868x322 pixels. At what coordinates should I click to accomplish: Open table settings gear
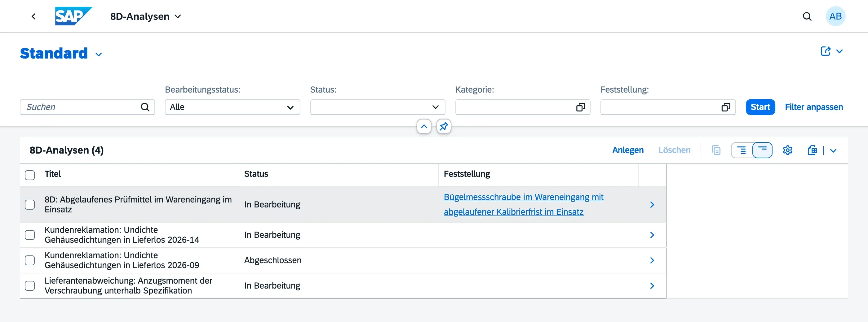point(787,150)
